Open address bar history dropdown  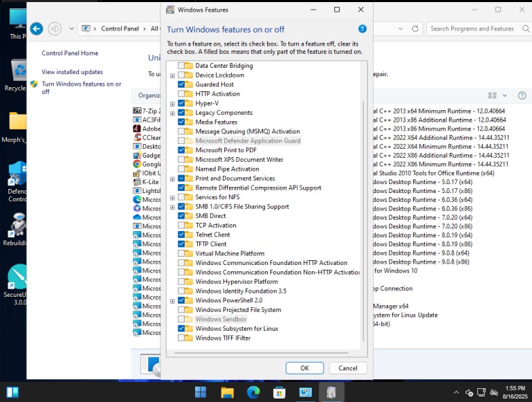401,29
